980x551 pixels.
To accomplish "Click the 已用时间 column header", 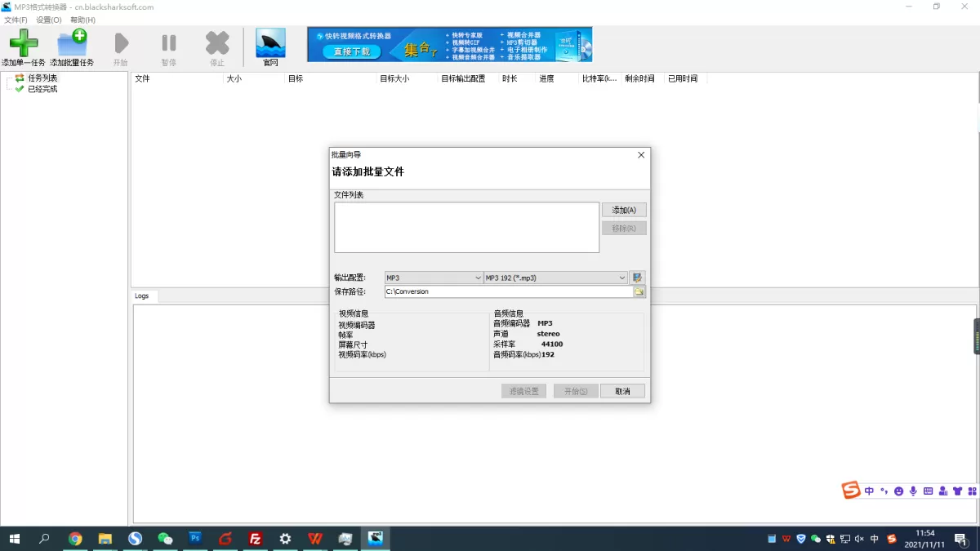I will 686,79.
